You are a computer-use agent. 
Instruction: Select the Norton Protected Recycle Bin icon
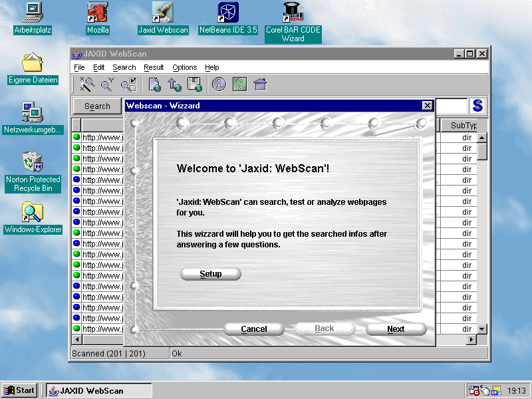coord(33,172)
